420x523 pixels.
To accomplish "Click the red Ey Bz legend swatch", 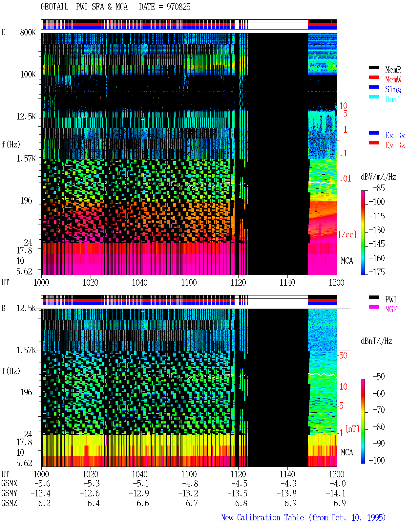I will 374,143.
